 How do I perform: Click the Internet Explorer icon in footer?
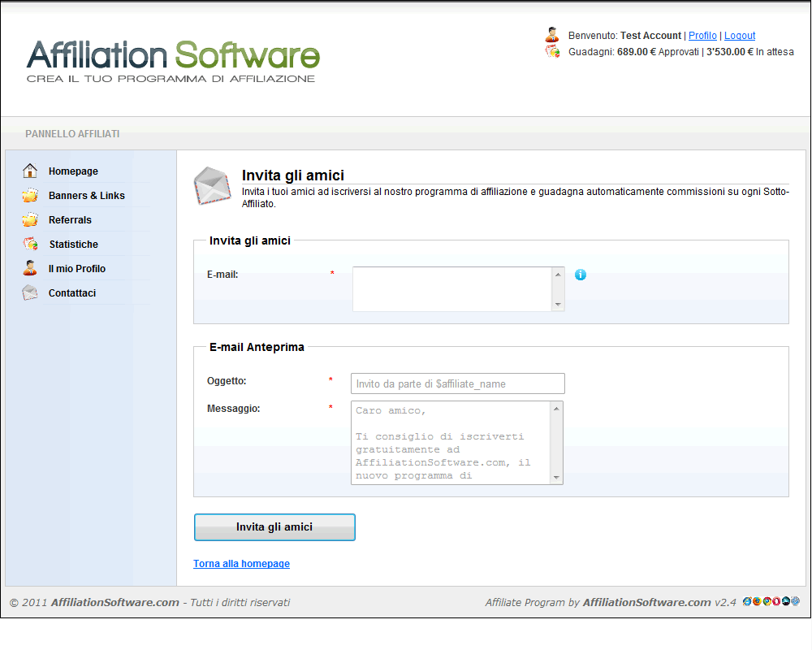(x=747, y=601)
